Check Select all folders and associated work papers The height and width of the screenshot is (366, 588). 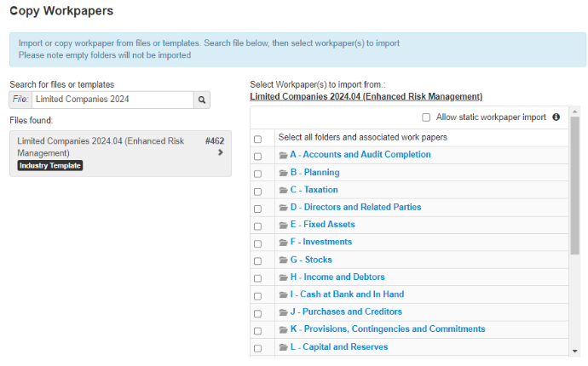click(x=257, y=138)
